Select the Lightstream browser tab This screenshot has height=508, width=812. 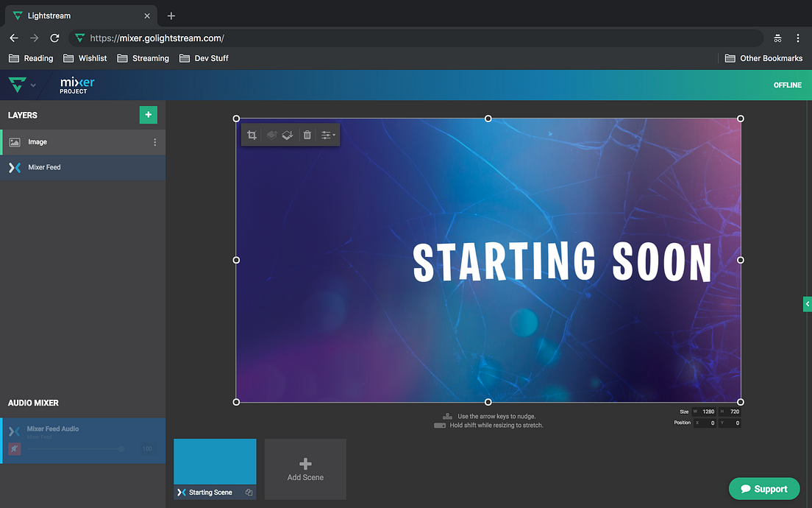tap(74, 15)
